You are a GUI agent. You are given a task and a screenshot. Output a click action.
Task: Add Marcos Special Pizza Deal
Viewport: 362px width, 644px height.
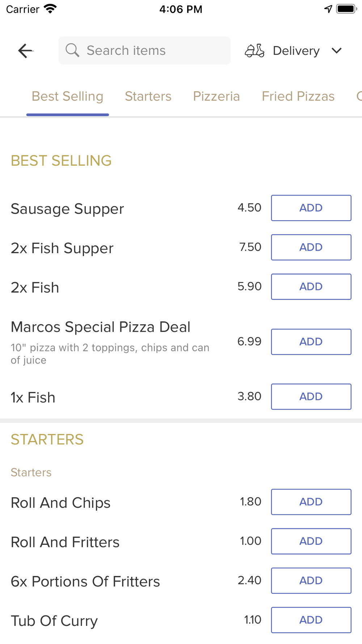[x=311, y=342]
